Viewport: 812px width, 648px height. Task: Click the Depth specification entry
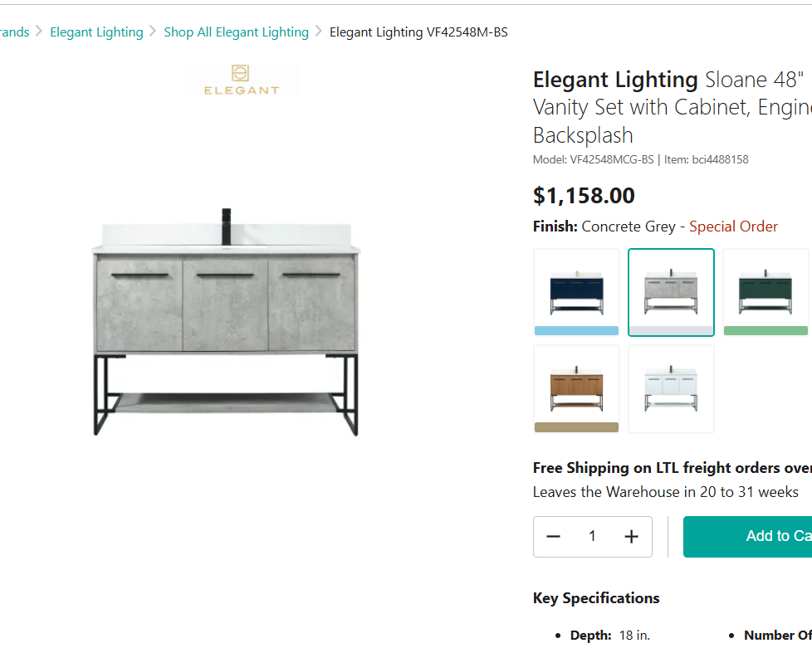tap(609, 635)
